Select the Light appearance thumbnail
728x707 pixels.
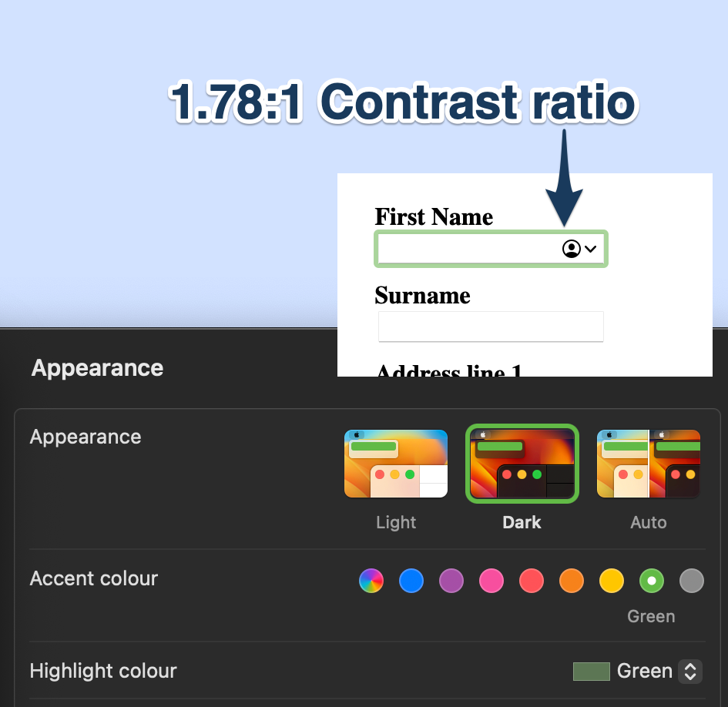tap(396, 464)
